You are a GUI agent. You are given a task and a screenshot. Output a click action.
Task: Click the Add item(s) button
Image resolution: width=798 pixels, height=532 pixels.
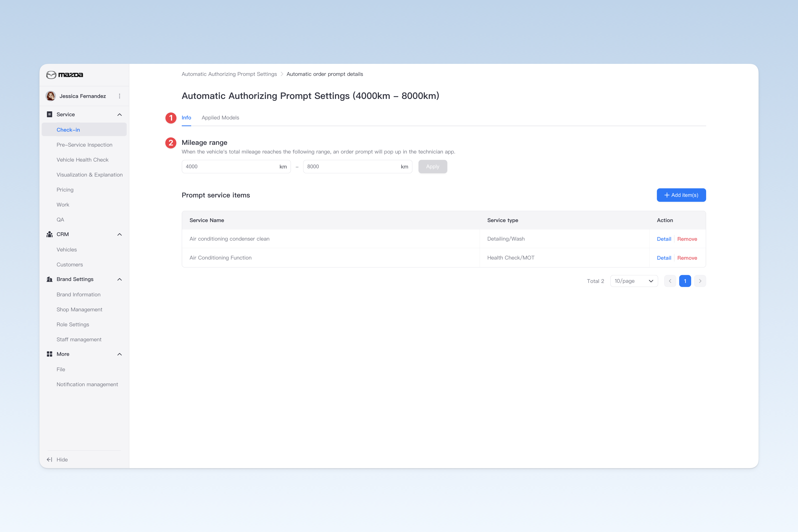pos(681,195)
